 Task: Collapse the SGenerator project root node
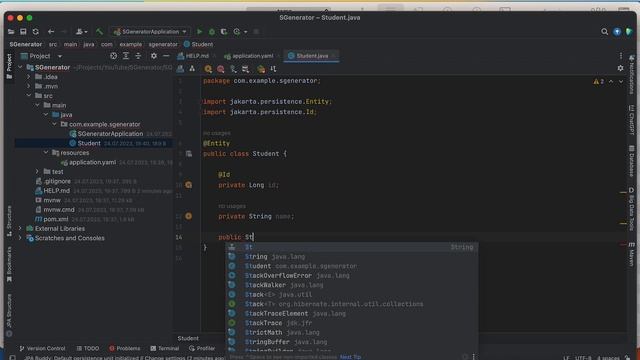(x=20, y=67)
